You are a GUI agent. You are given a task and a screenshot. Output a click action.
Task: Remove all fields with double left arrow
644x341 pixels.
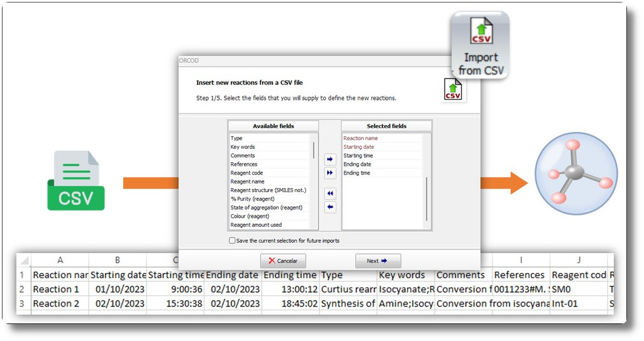[330, 193]
